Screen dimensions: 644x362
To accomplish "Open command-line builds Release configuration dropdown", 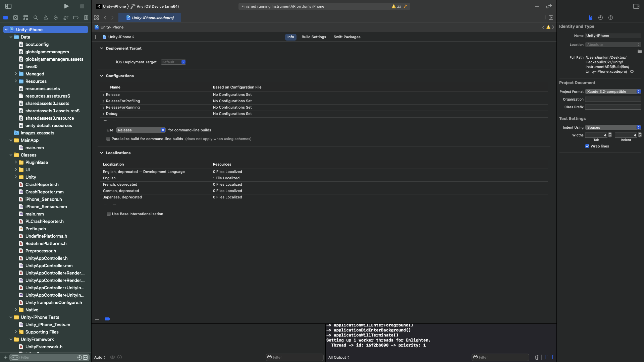I will point(141,130).
